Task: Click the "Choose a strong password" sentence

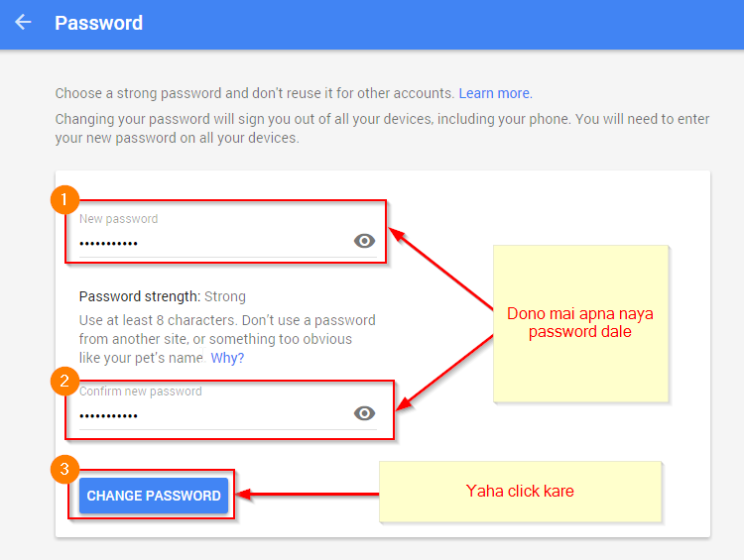Action: [255, 93]
